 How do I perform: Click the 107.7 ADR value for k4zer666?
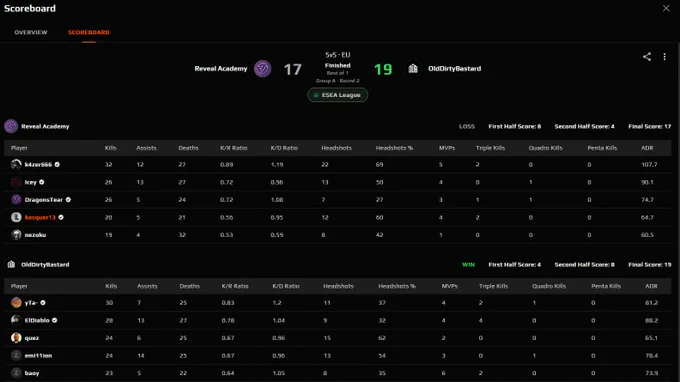(649, 164)
